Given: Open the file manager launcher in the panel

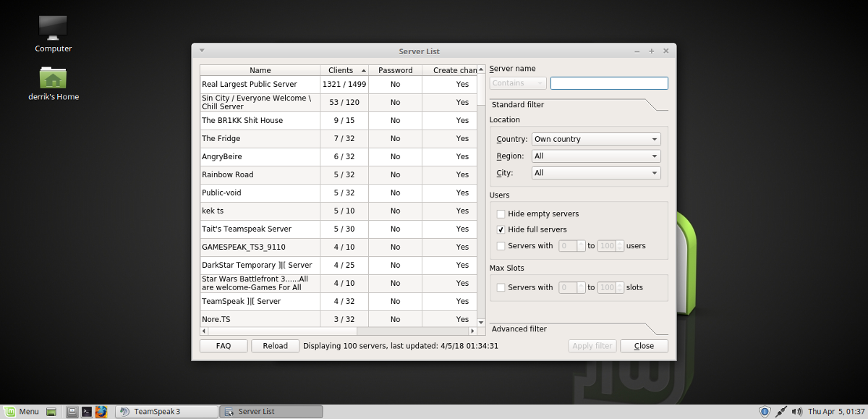Looking at the screenshot, I should (x=72, y=412).
